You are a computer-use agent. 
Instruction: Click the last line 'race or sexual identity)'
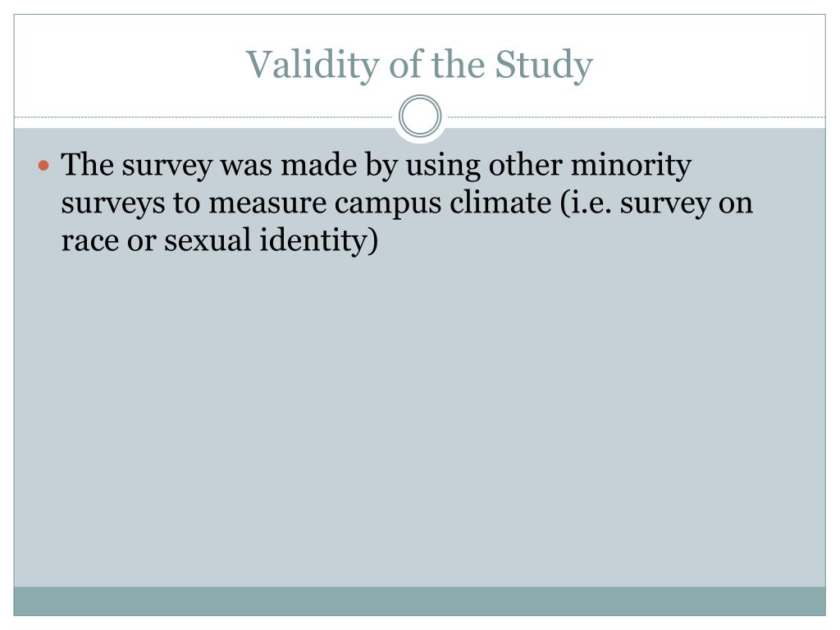220,240
